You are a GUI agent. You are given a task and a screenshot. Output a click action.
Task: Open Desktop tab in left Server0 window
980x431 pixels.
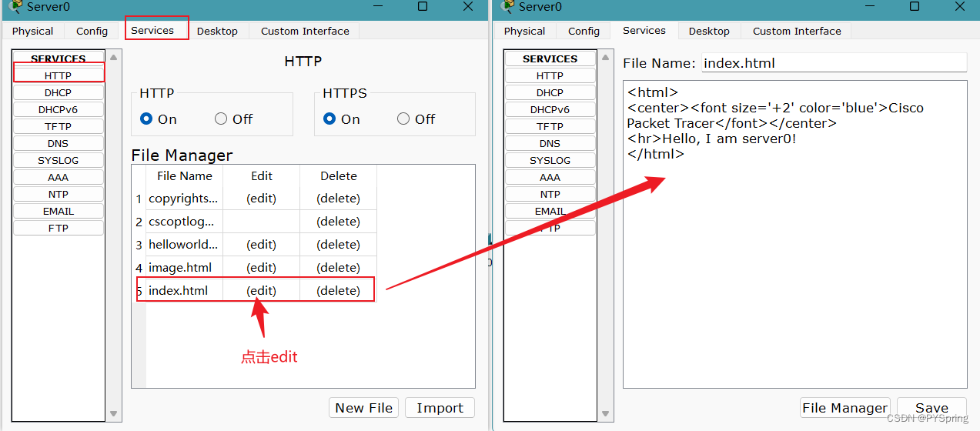pos(217,31)
